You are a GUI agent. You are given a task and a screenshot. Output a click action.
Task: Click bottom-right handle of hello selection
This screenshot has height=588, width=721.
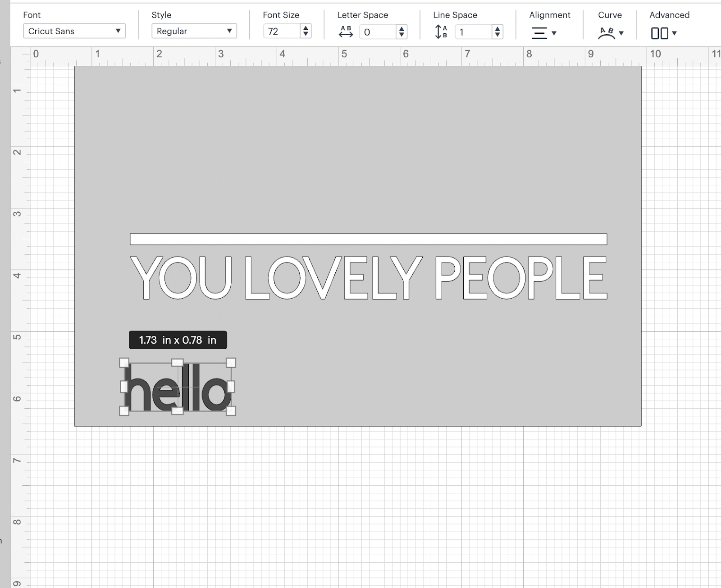point(231,410)
